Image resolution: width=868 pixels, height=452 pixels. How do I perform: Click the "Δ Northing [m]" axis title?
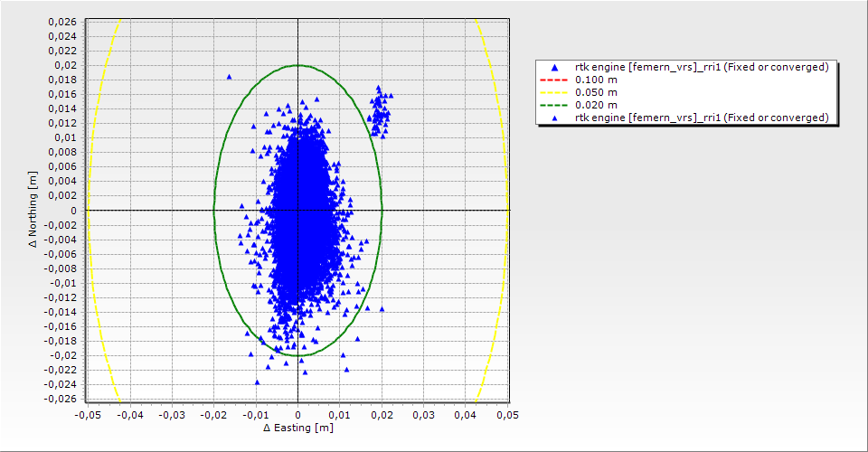(x=33, y=209)
